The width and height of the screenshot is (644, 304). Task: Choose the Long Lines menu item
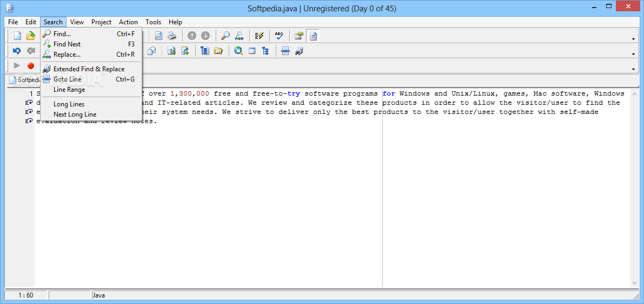point(91,105)
